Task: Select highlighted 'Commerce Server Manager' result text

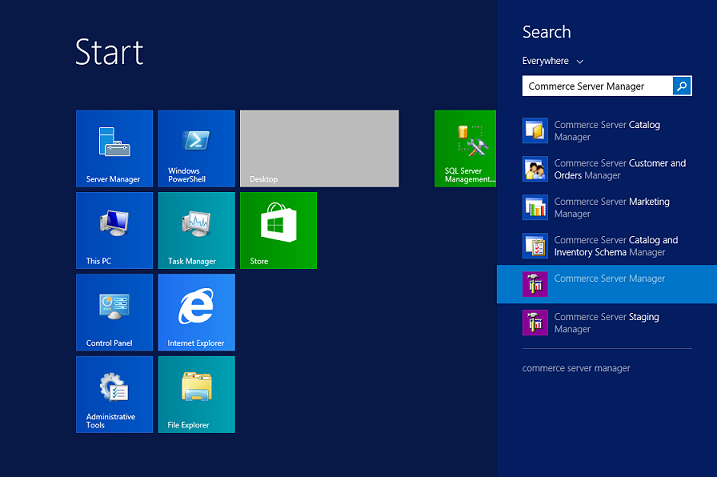Action: point(610,279)
